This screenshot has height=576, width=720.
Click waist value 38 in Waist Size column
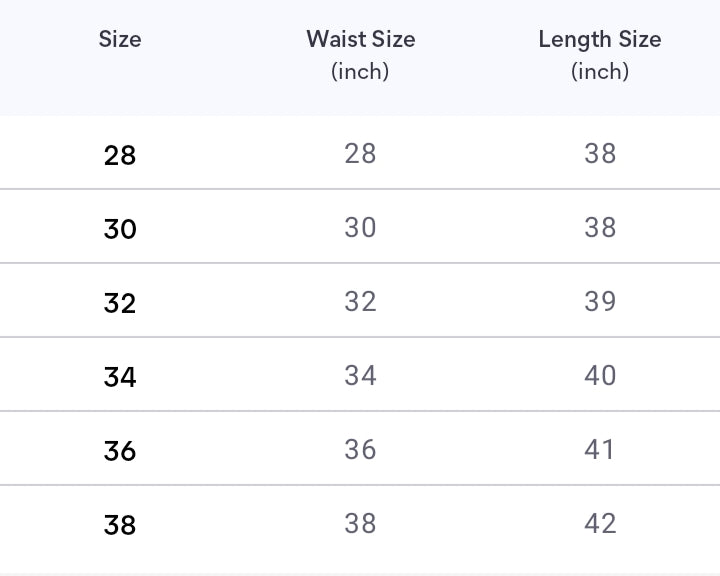pyautogui.click(x=360, y=523)
